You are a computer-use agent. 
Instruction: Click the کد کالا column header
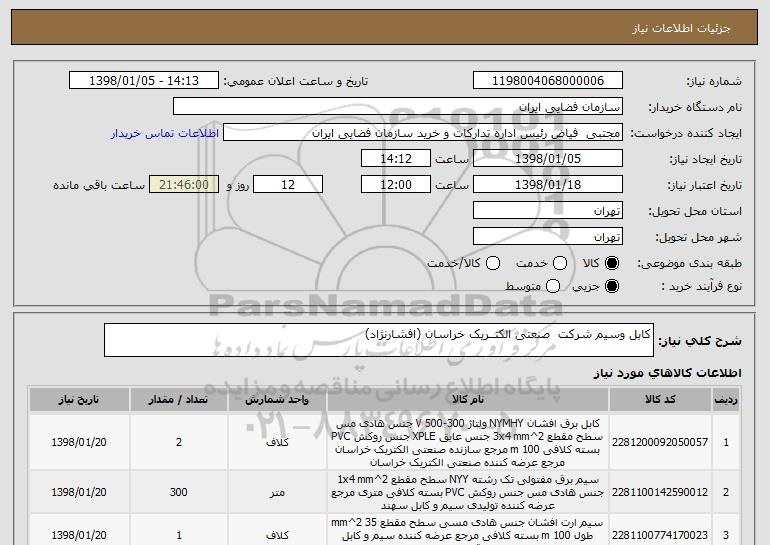pyautogui.click(x=660, y=399)
